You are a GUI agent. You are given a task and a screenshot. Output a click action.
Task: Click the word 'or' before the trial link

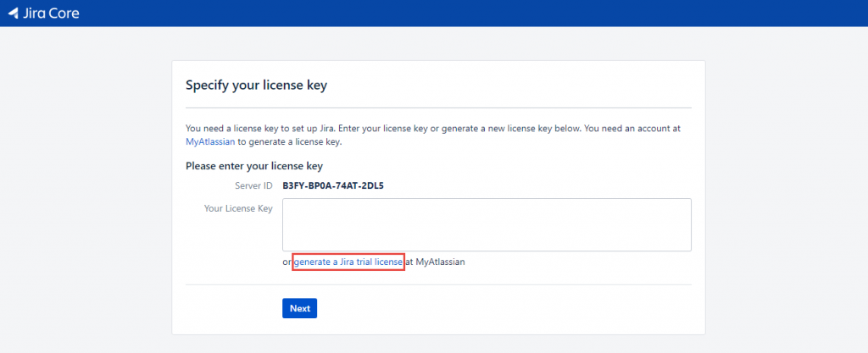287,262
